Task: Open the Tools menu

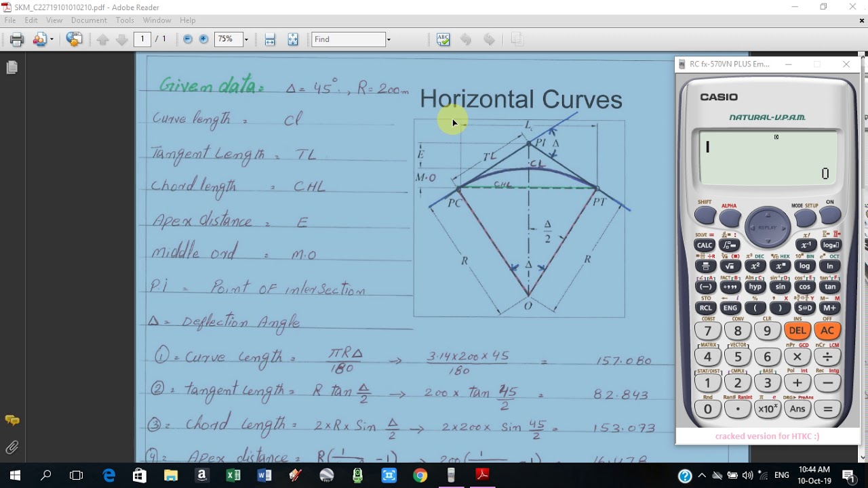Action: (125, 20)
